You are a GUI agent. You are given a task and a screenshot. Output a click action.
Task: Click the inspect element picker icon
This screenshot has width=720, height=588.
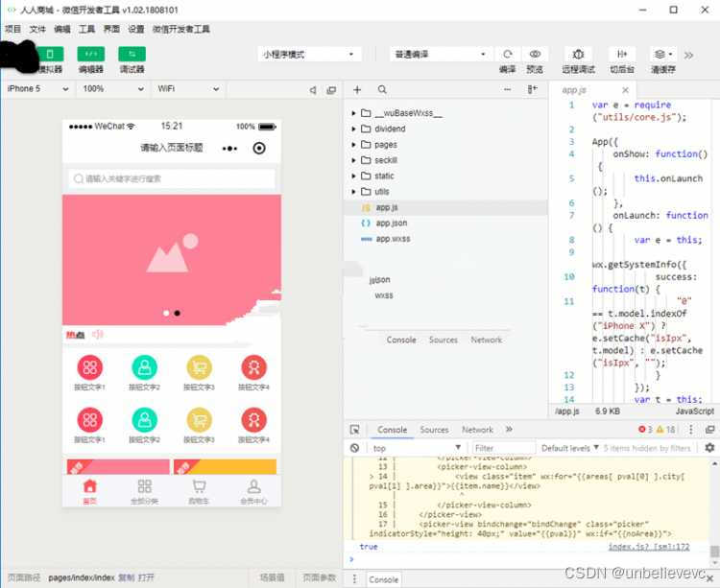(354, 430)
